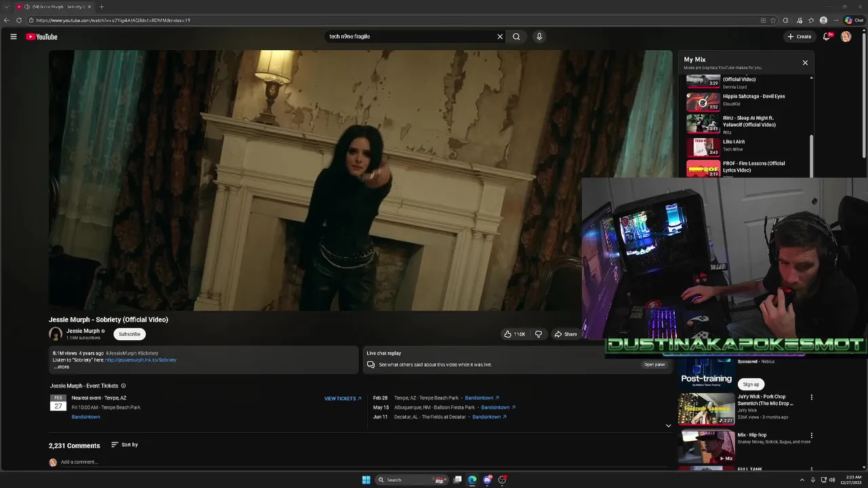The height and width of the screenshot is (488, 868).
Task: Open the browser profile icon
Action: (x=823, y=20)
